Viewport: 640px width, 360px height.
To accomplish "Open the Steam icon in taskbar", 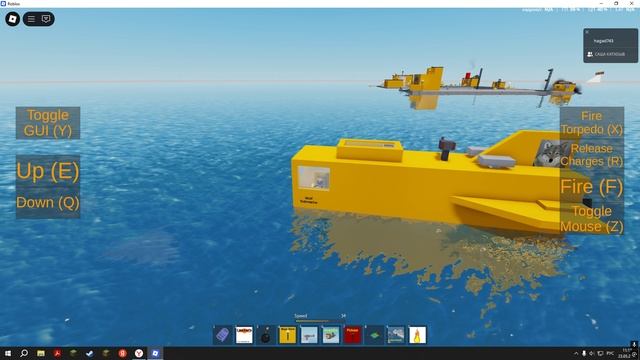I will click(90, 353).
